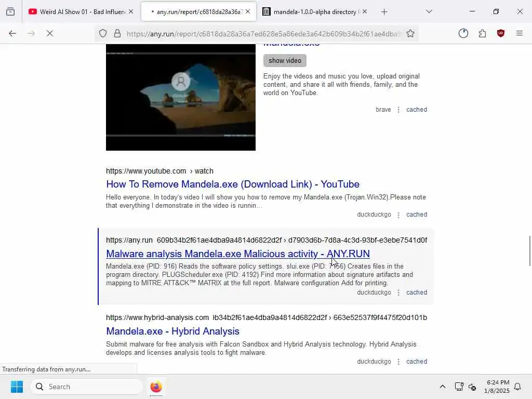
Task: Click the Mandela.exe video thumbnail
Action: pyautogui.click(x=180, y=97)
